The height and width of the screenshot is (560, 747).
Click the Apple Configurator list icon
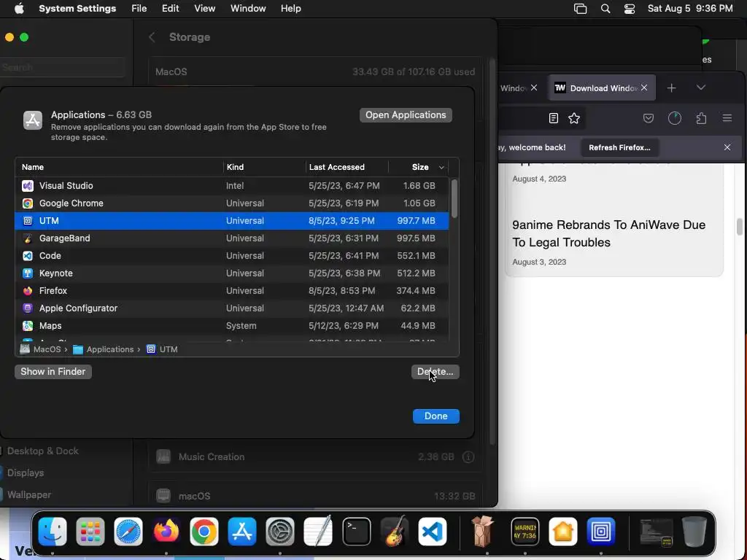pyautogui.click(x=28, y=308)
